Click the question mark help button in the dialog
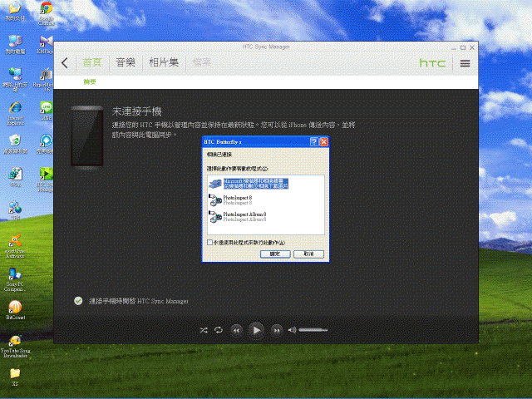Viewport: 532px width, 399px height. [x=314, y=142]
